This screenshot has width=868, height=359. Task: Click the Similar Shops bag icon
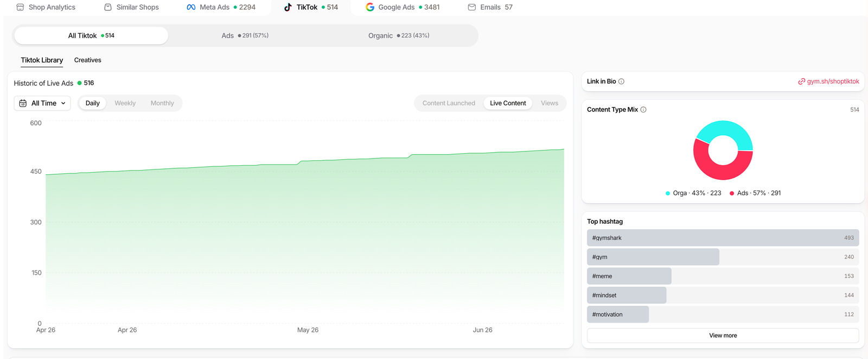tap(108, 7)
